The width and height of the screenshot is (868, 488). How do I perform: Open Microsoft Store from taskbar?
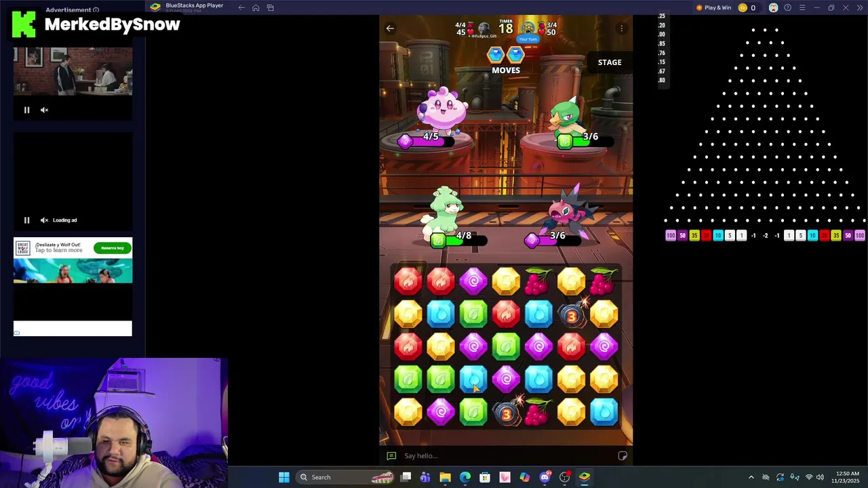coord(485,477)
